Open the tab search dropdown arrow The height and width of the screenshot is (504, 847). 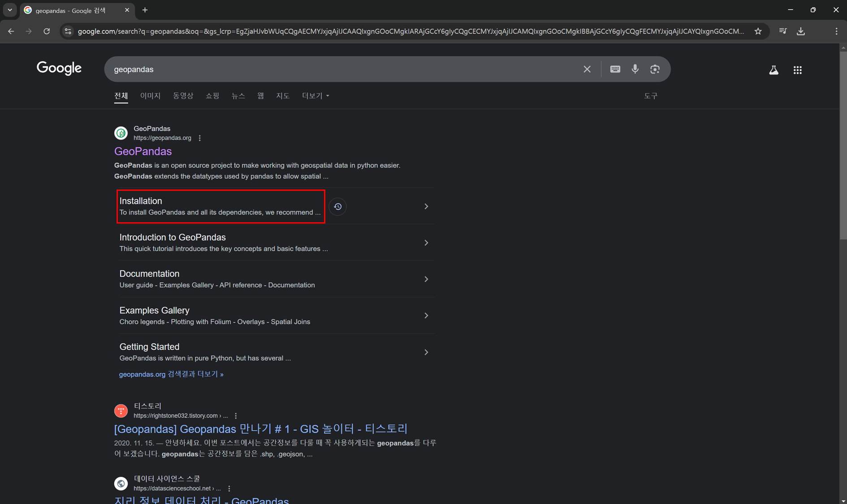10,10
